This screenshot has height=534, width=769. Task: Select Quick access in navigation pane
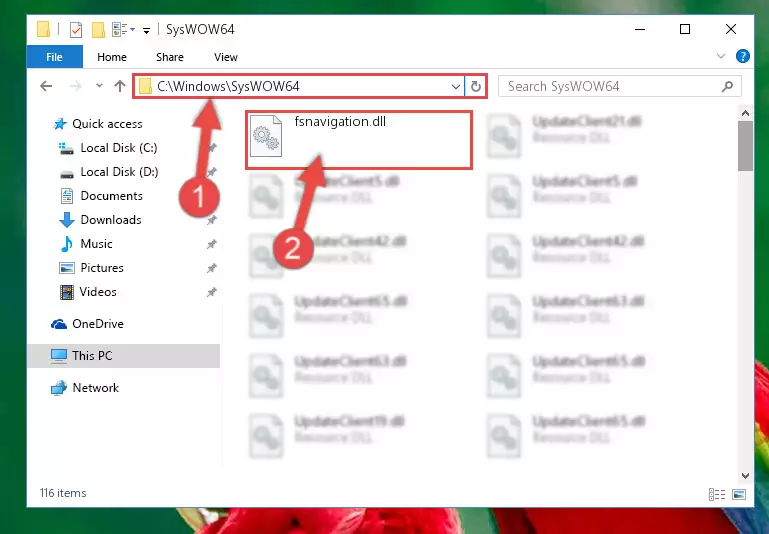click(107, 124)
